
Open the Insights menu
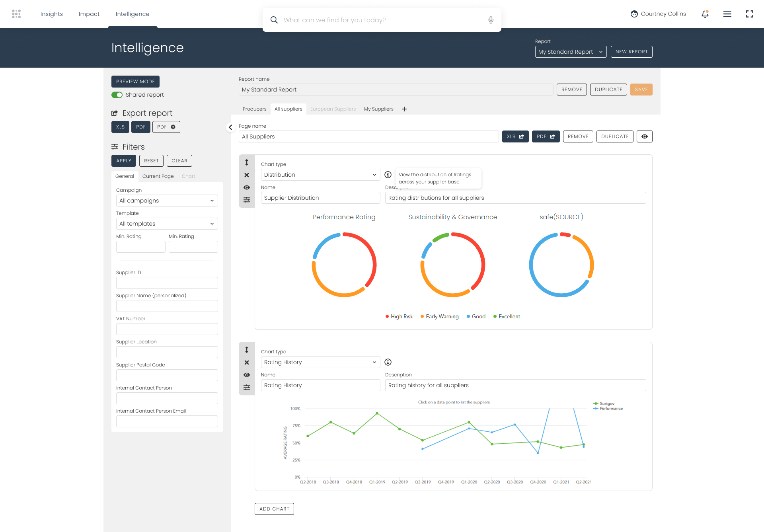tap(52, 14)
